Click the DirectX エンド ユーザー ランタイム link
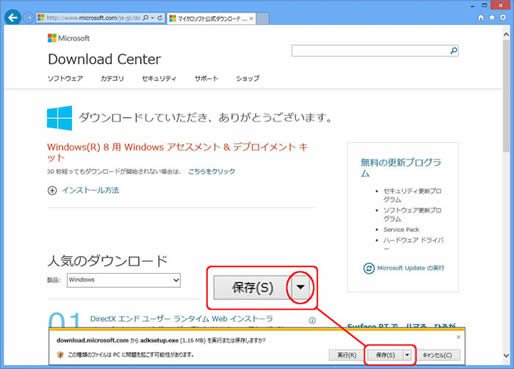Viewport: 514px width, 369px height. pyautogui.click(x=181, y=319)
